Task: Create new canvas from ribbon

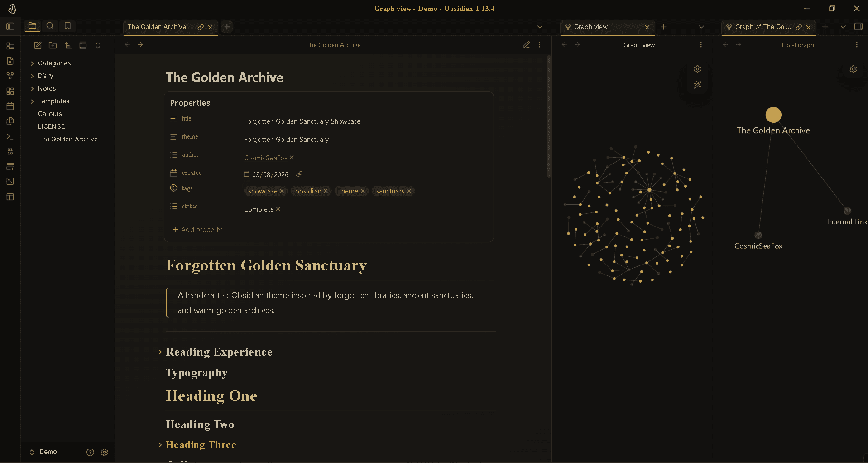Action: pyautogui.click(x=10, y=91)
